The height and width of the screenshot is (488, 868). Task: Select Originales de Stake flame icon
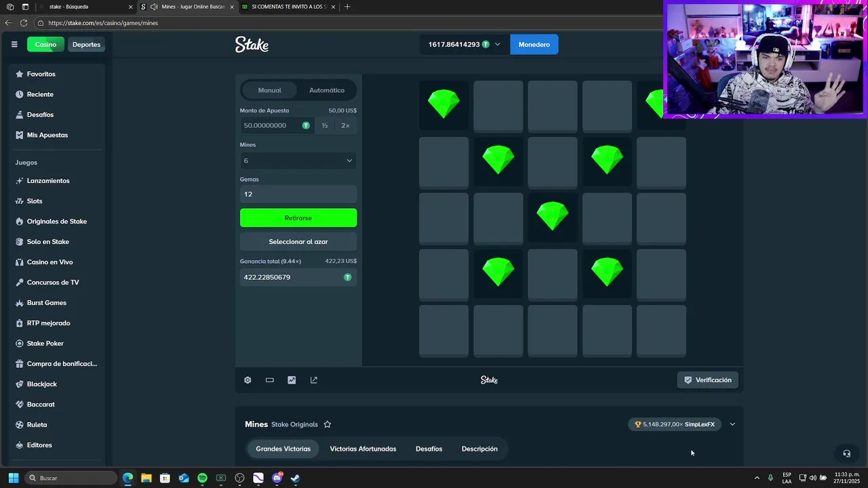pos(19,222)
